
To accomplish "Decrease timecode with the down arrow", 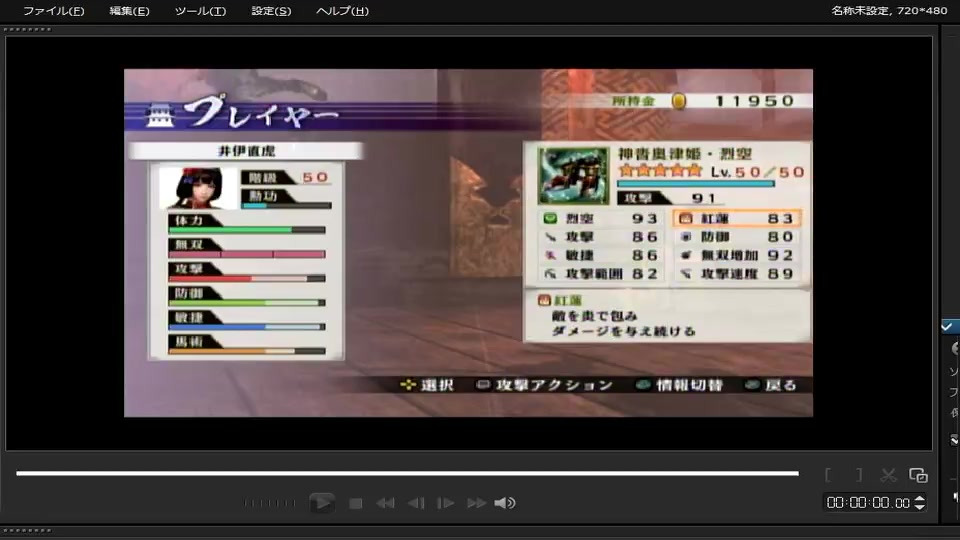I will click(920, 507).
